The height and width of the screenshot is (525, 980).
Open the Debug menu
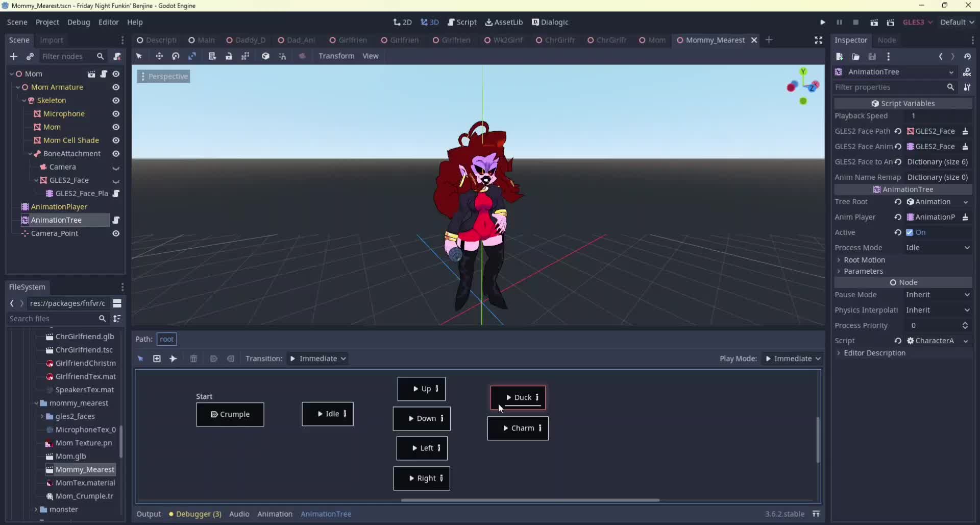point(79,22)
